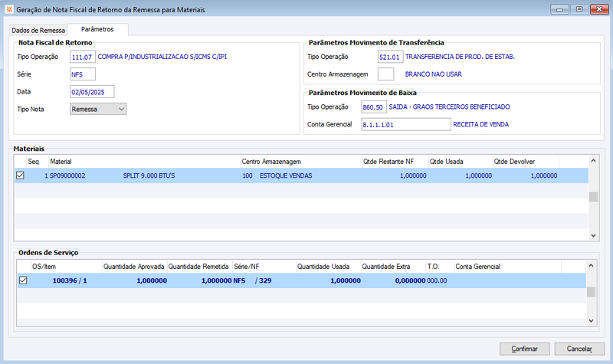The width and height of the screenshot is (613, 364).
Task: Click the Série field NFS
Action: (x=83, y=74)
